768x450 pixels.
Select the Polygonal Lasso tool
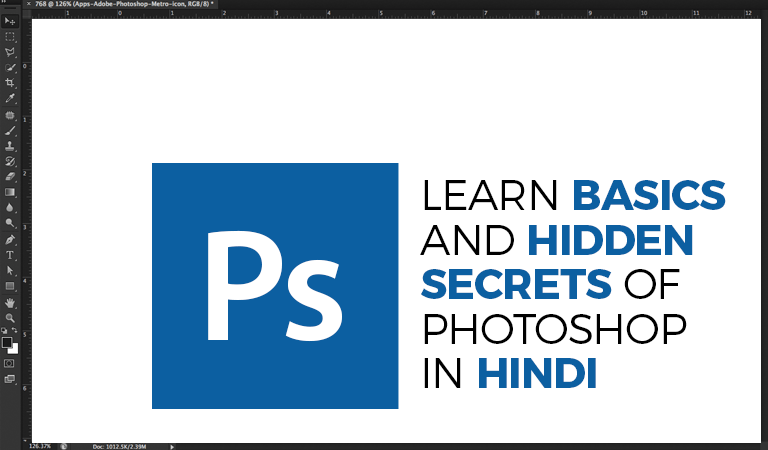9,52
